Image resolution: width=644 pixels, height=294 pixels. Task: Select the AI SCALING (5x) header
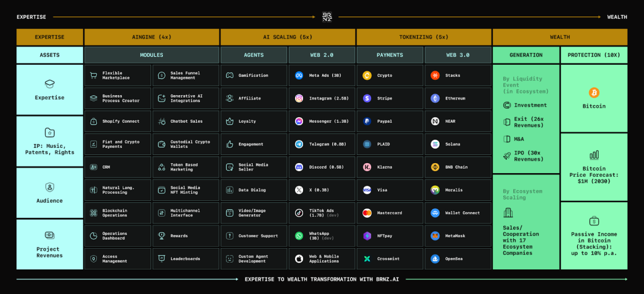(x=287, y=37)
